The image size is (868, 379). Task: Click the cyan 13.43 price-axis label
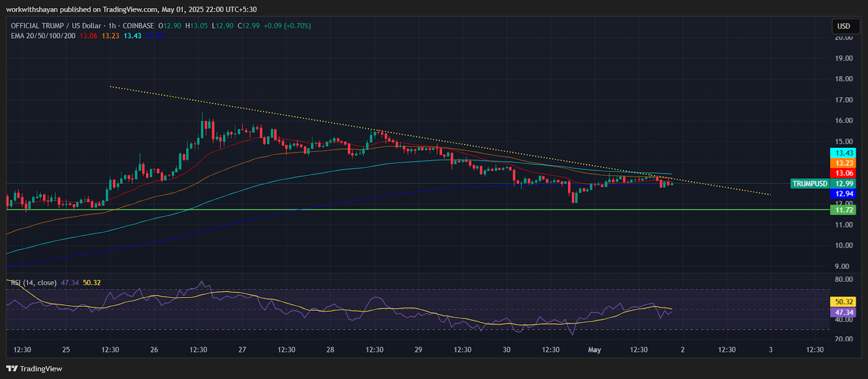point(844,153)
